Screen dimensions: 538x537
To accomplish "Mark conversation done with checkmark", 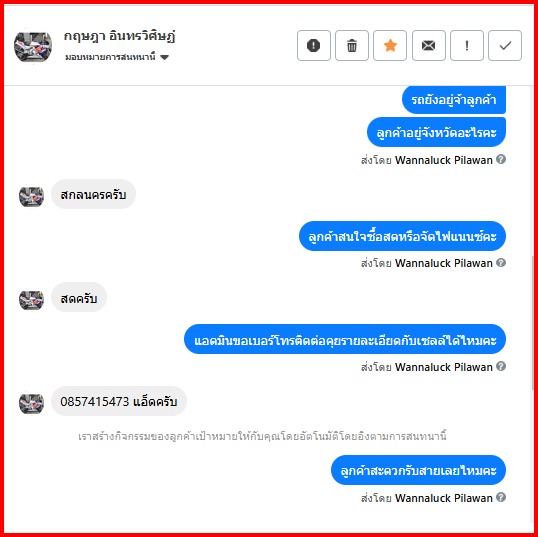I will [x=505, y=45].
